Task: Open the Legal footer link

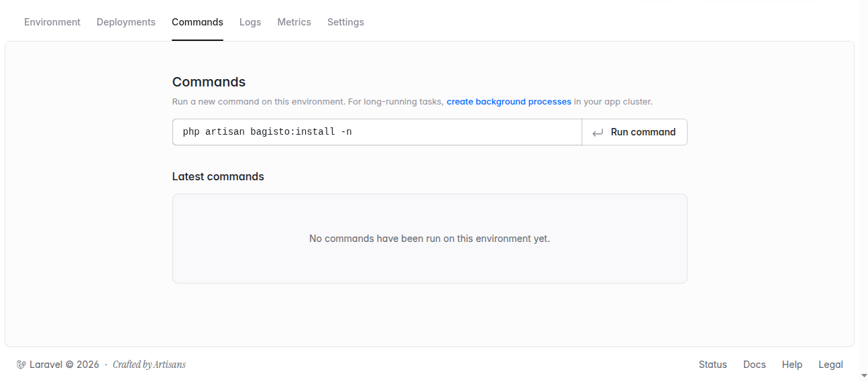Action: pos(830,365)
